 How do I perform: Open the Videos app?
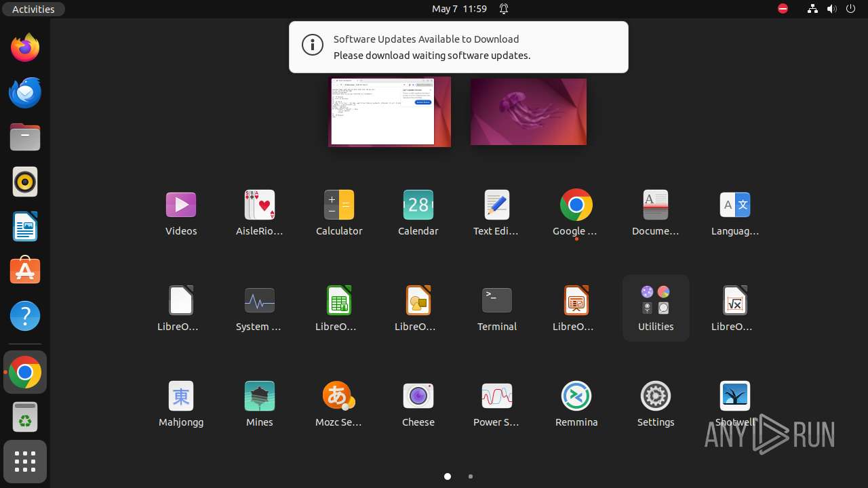coord(181,213)
